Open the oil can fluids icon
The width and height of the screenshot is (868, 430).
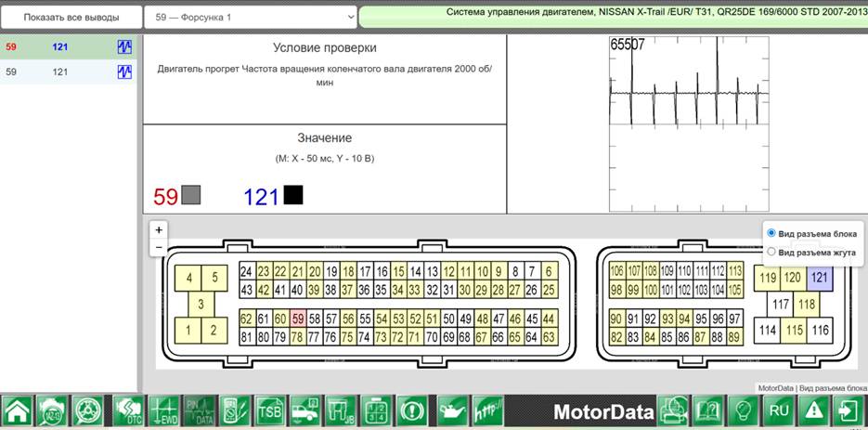(x=453, y=411)
